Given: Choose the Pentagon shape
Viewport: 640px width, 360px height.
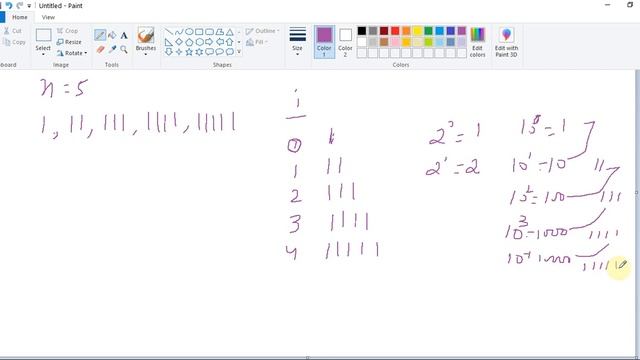Looking at the screenshot, I should point(189,42).
